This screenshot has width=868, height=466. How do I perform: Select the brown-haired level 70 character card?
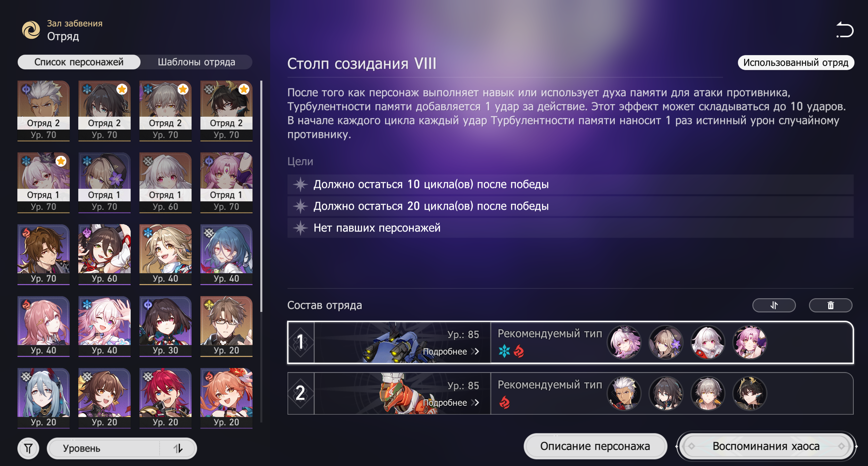44,254
